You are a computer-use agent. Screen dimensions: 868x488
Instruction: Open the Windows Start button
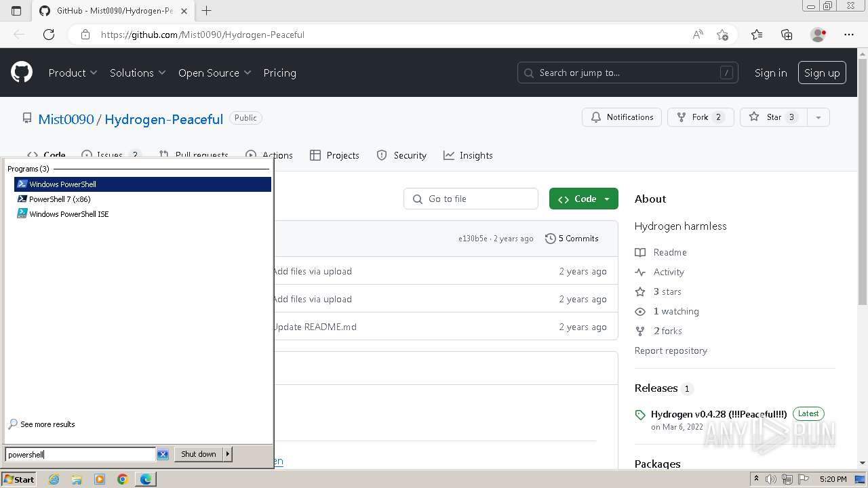pos(19,479)
